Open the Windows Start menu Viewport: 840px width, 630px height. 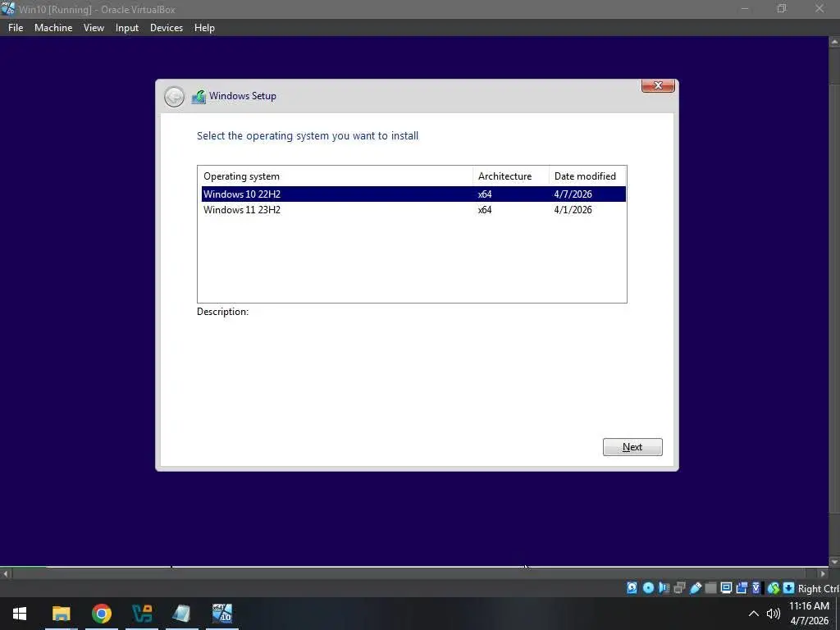(x=20, y=614)
